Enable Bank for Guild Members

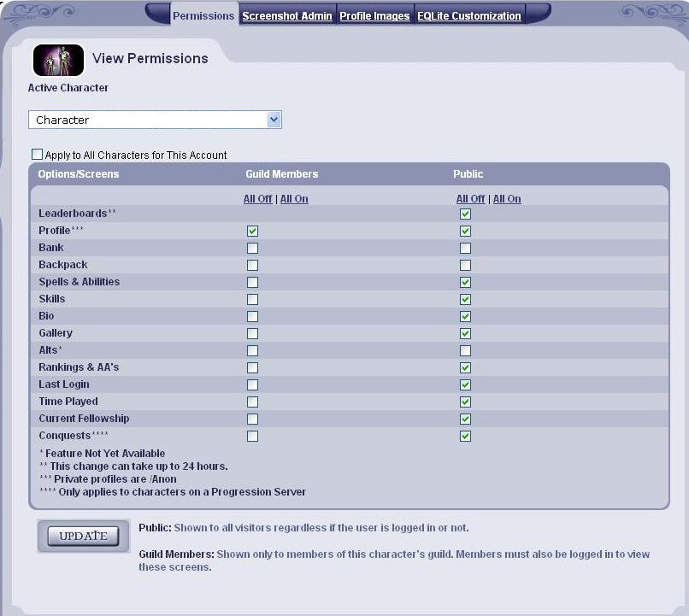pyautogui.click(x=253, y=248)
